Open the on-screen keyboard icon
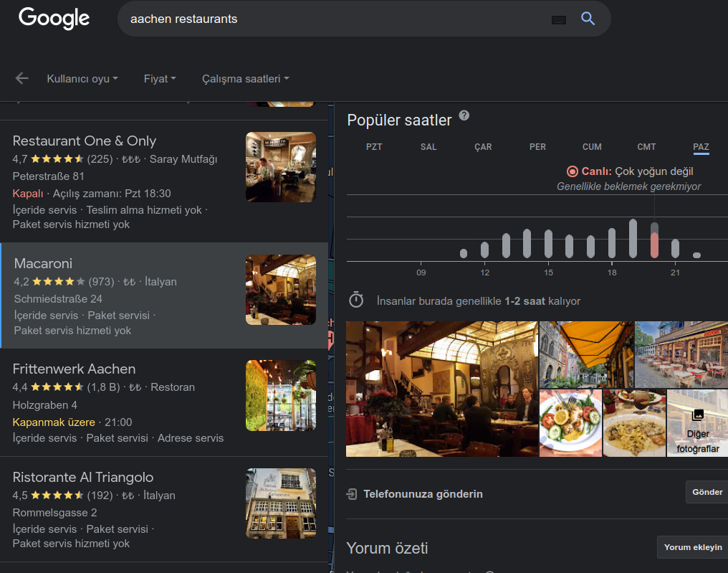728x573 pixels. pos(558,20)
